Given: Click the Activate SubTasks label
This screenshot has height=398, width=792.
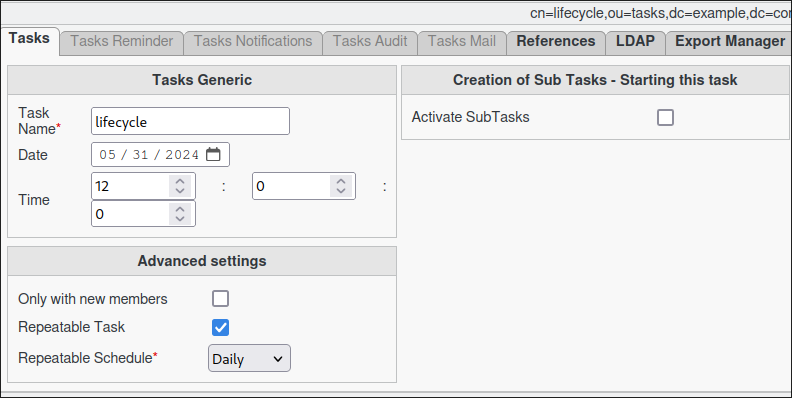Looking at the screenshot, I should [470, 117].
